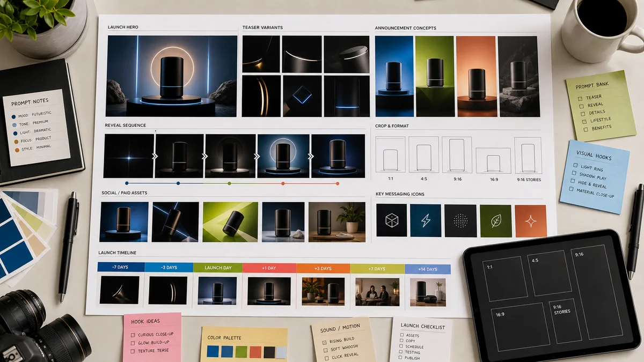The height and width of the screenshot is (362, 644).
Task: Click the red end marker on reveal sequence line
Action: pos(338,183)
